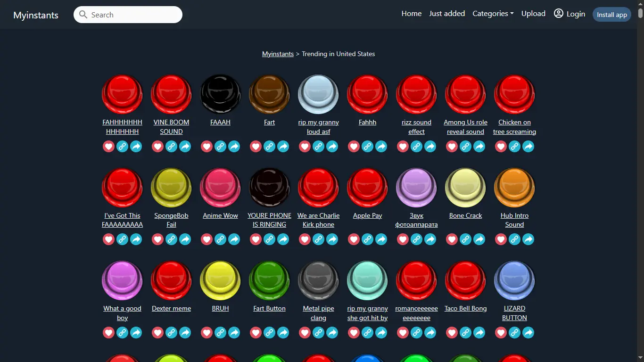Open the Apple Pay title link

(367, 215)
